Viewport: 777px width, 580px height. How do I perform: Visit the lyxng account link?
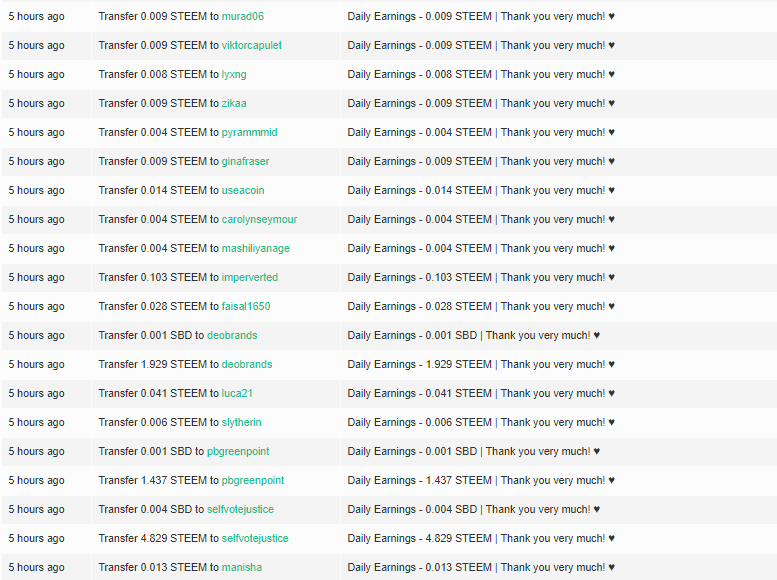(x=234, y=74)
